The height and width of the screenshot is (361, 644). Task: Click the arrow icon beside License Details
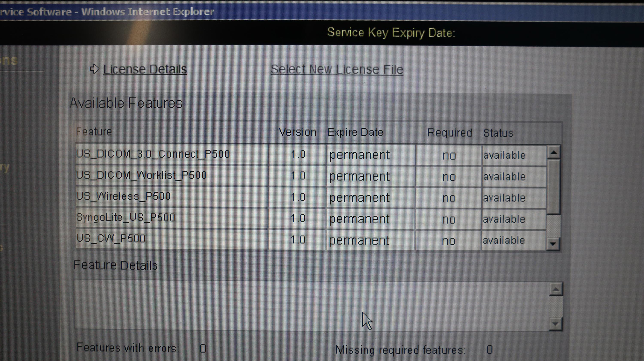point(94,69)
